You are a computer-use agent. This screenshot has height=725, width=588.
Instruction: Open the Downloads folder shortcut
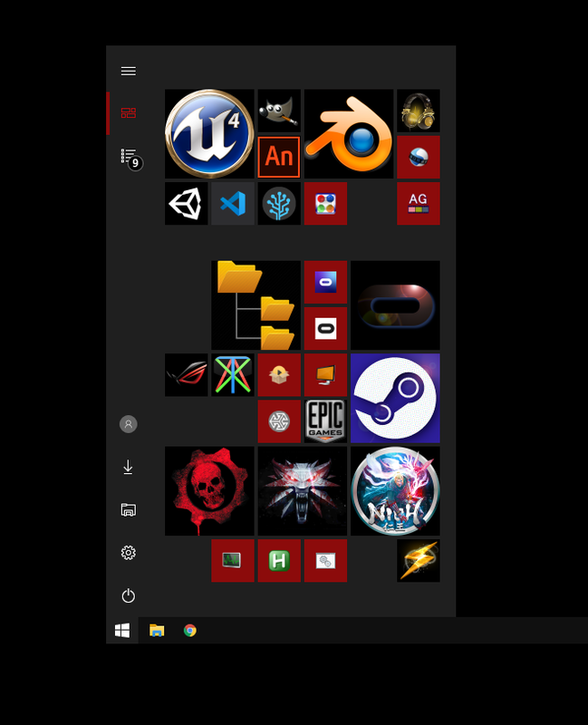click(x=129, y=467)
